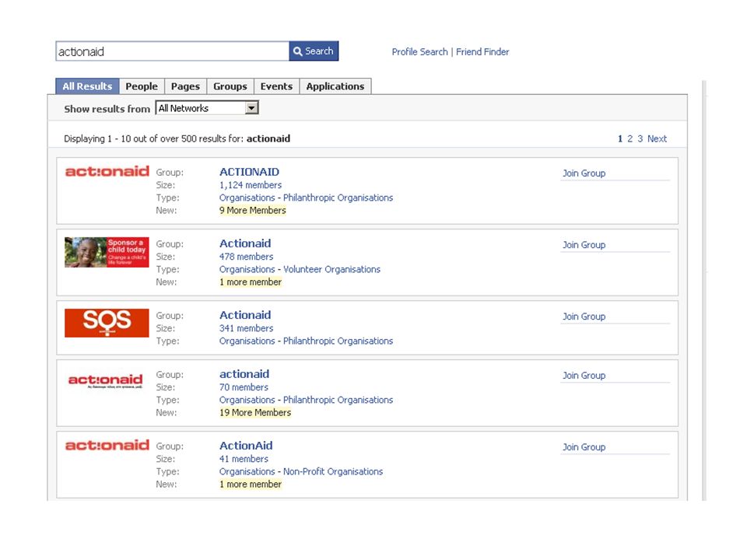Go to results page 3
Viewport: 747px width, 560px height.
pyautogui.click(x=640, y=138)
